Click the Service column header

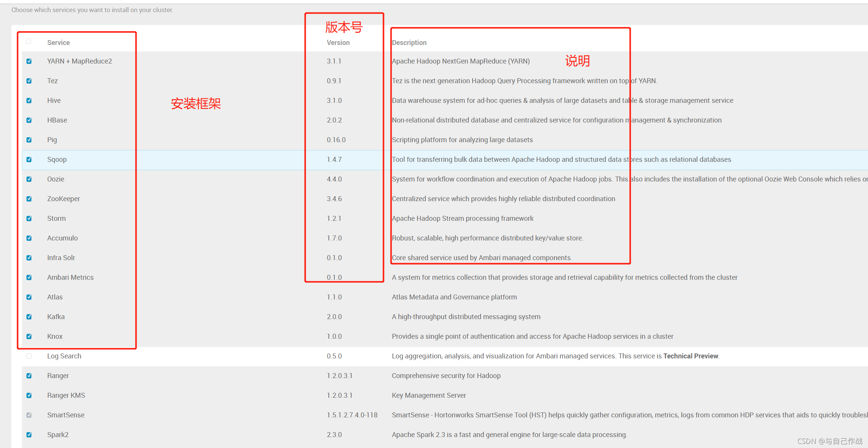coord(58,43)
